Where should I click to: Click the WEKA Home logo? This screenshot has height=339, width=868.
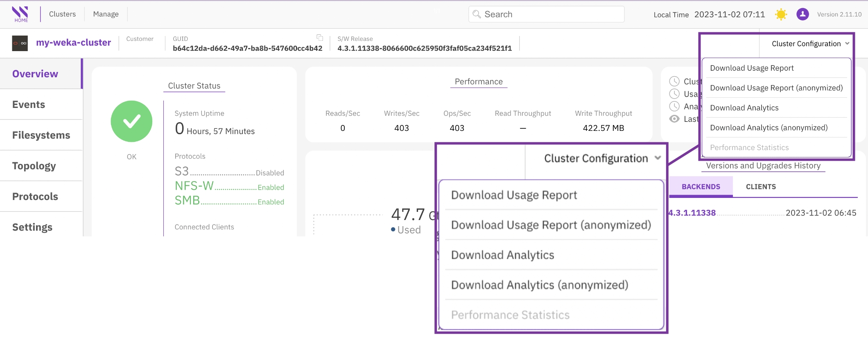coord(20,14)
